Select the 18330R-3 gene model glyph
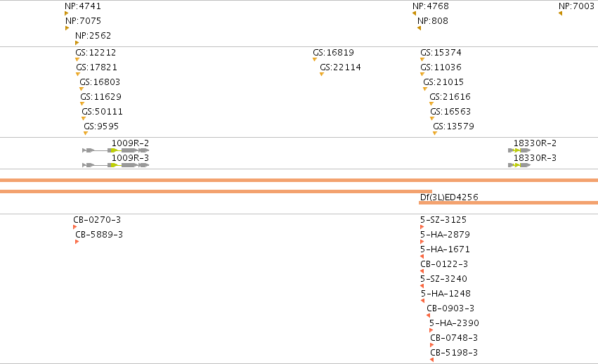598x364 pixels. click(519, 165)
